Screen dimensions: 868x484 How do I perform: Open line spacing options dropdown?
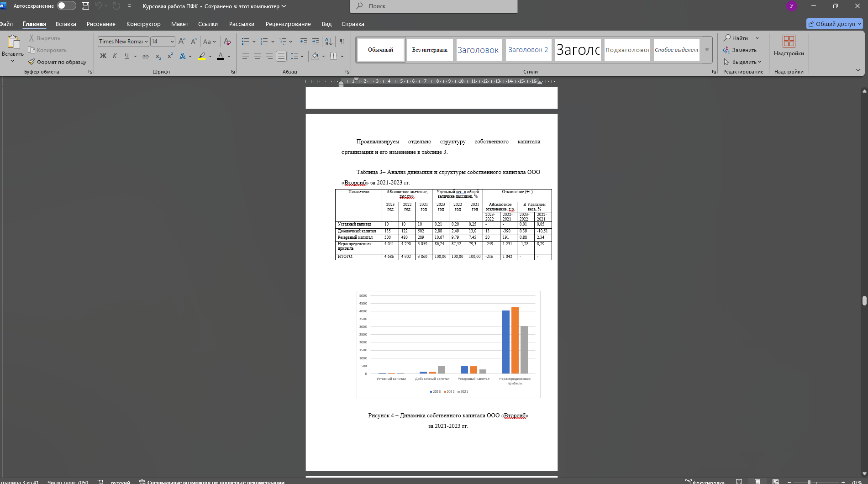pyautogui.click(x=302, y=57)
